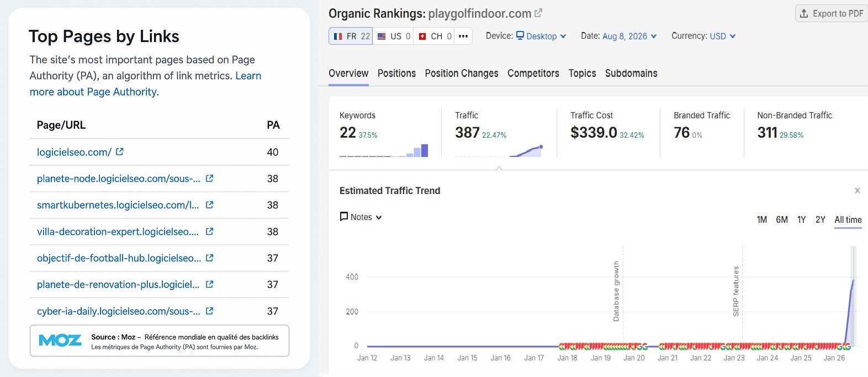
Task: Click the playgolfindoor.com domain text
Action: [480, 13]
